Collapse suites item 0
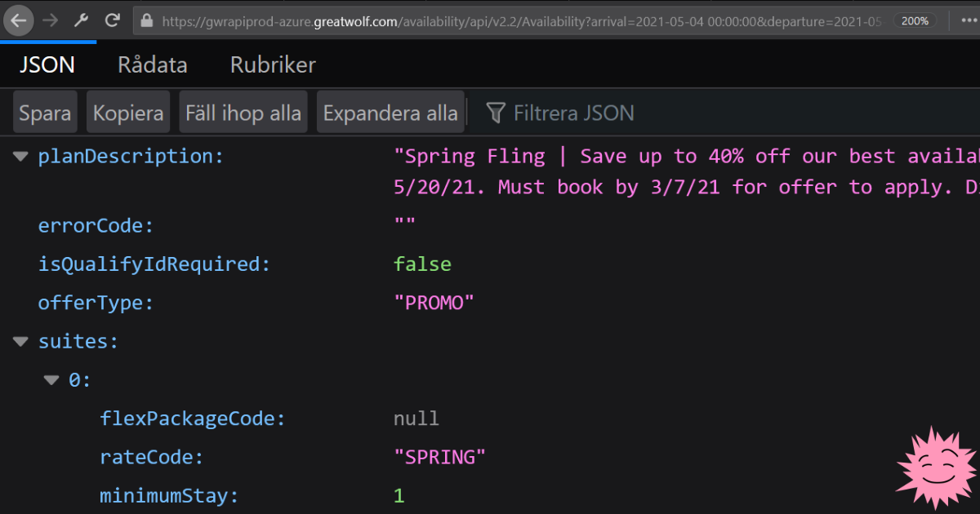 (x=51, y=380)
